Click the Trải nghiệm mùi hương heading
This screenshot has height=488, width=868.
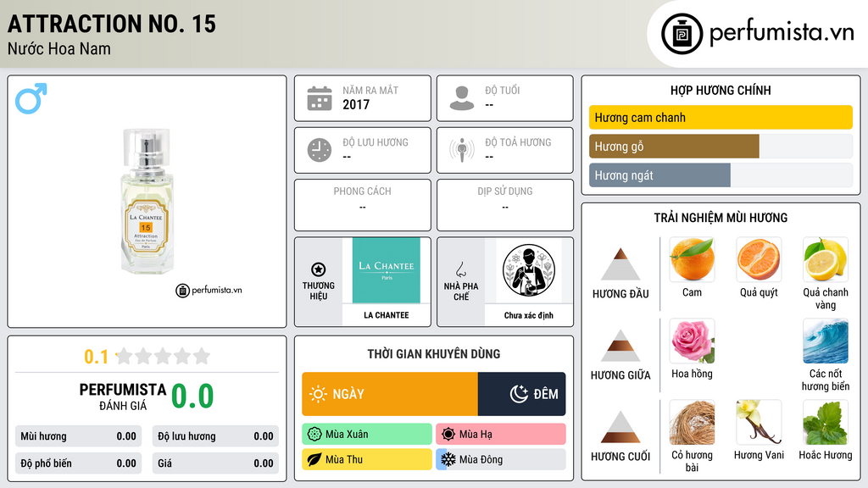(x=721, y=218)
